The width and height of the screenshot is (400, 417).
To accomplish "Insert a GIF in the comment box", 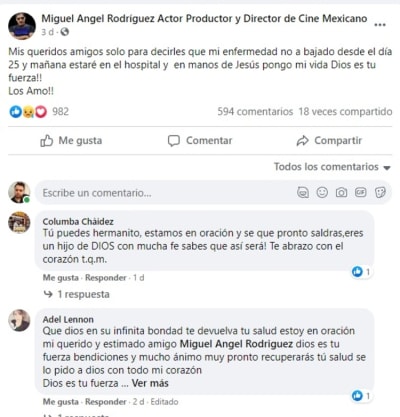I will pyautogui.click(x=361, y=192).
